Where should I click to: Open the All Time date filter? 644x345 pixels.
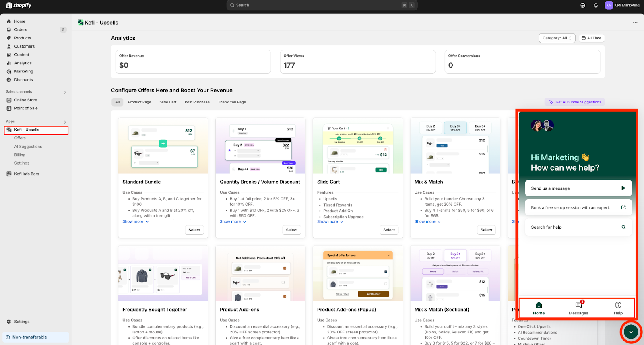pos(591,38)
